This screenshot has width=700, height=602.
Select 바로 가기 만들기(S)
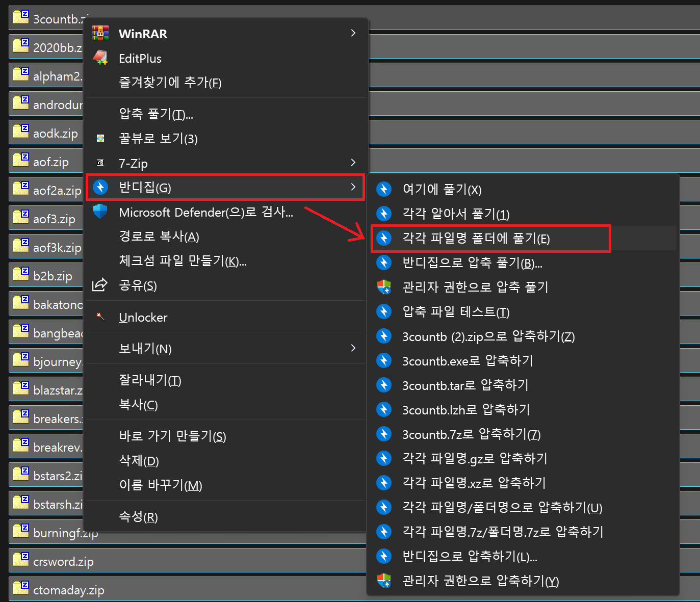pos(172,436)
